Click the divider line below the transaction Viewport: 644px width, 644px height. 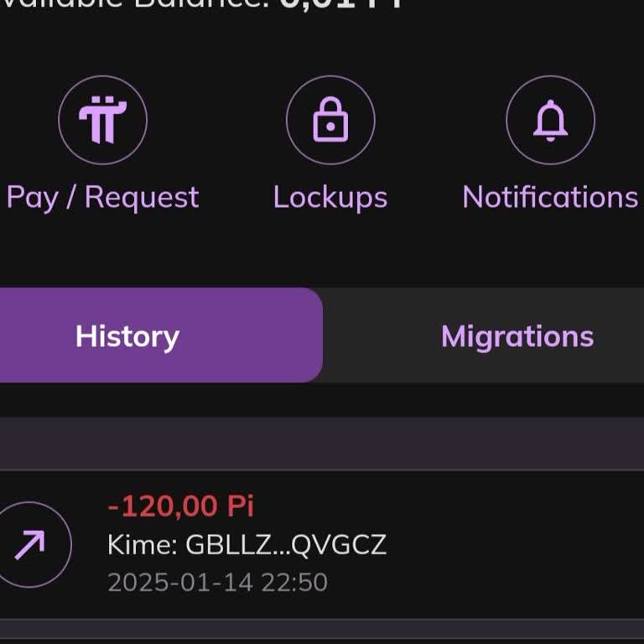point(322,620)
